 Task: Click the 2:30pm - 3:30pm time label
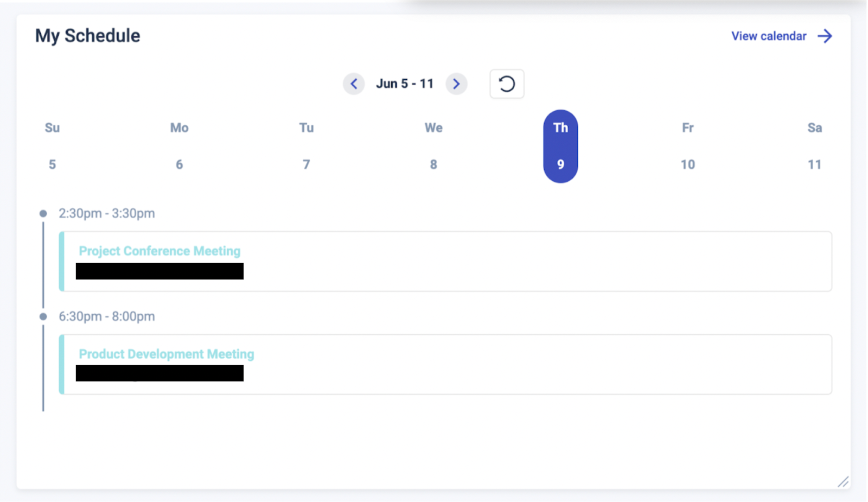pyautogui.click(x=107, y=213)
